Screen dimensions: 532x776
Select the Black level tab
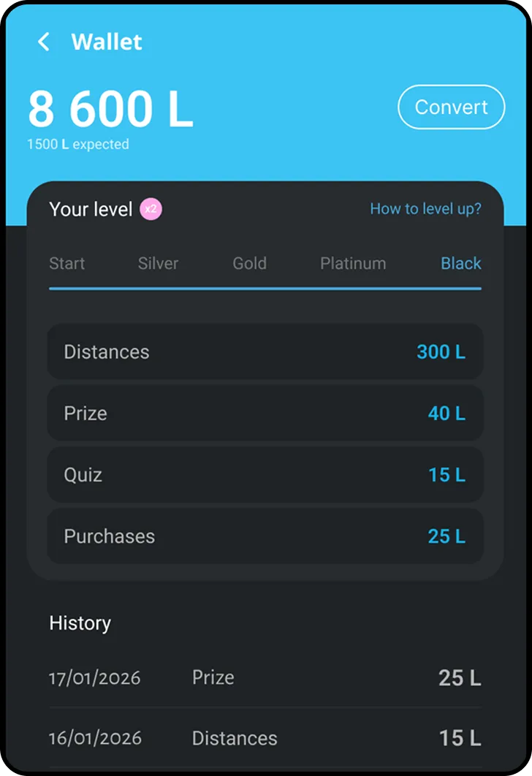coord(460,263)
